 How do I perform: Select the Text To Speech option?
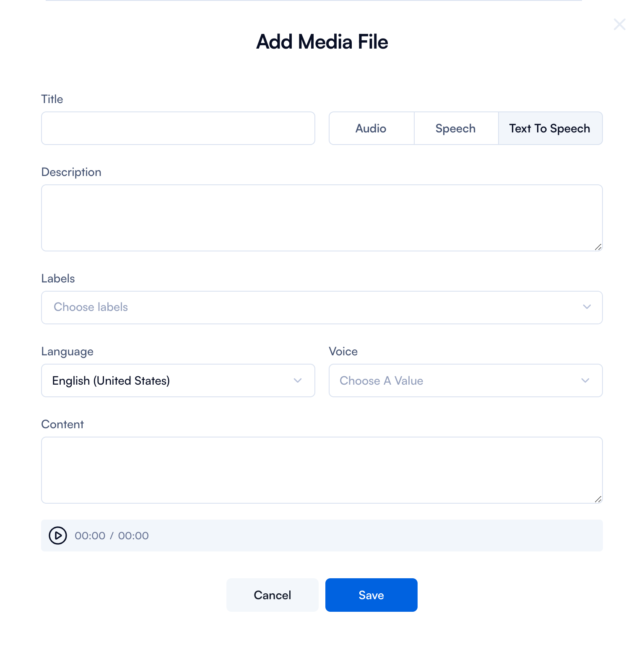click(550, 128)
